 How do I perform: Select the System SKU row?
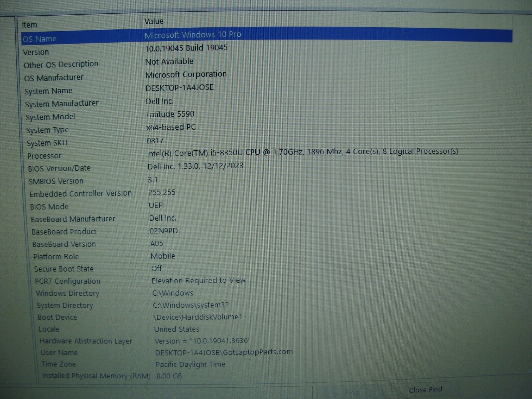click(x=47, y=143)
